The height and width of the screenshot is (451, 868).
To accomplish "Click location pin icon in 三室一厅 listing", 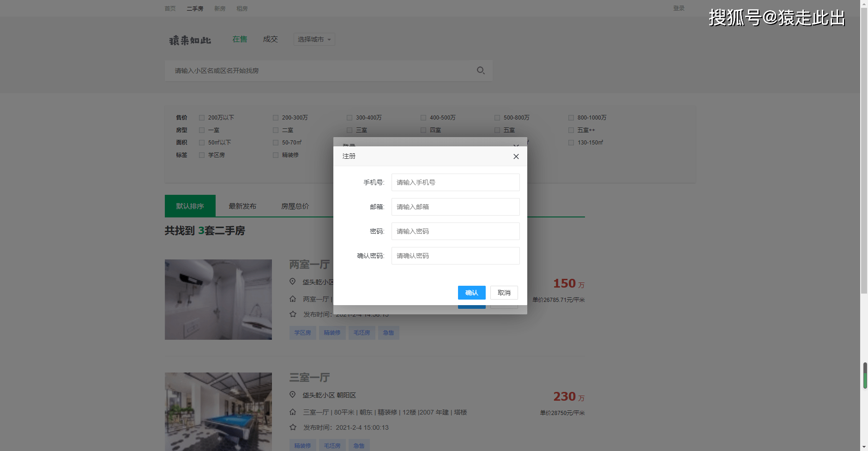I will (x=292, y=395).
